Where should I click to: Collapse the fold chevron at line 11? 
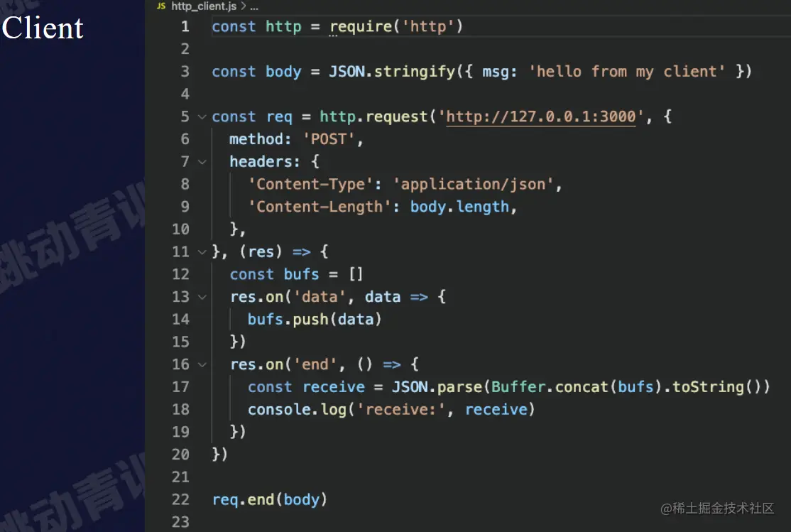pos(202,252)
